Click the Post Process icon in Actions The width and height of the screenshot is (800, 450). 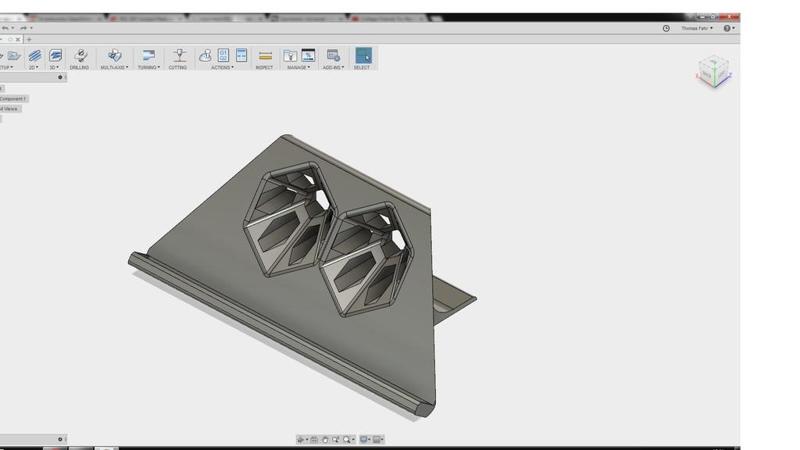(x=223, y=56)
